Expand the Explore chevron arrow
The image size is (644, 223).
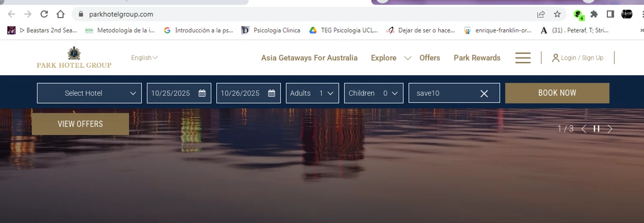pyautogui.click(x=408, y=58)
